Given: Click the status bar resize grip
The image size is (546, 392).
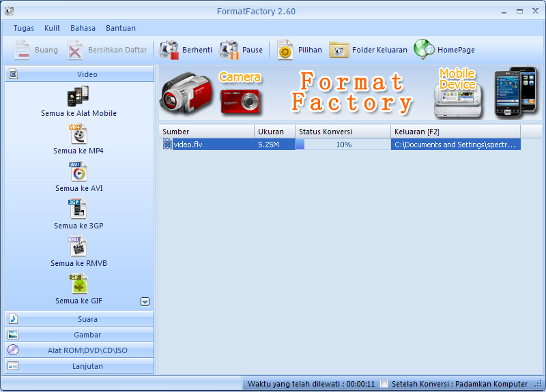Looking at the screenshot, I should pyautogui.click(x=538, y=385).
